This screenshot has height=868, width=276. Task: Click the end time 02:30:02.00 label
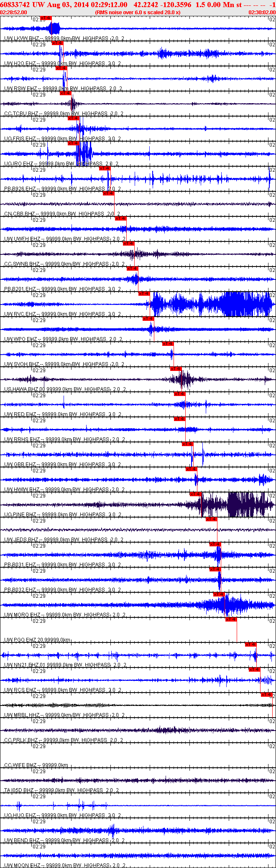click(262, 13)
